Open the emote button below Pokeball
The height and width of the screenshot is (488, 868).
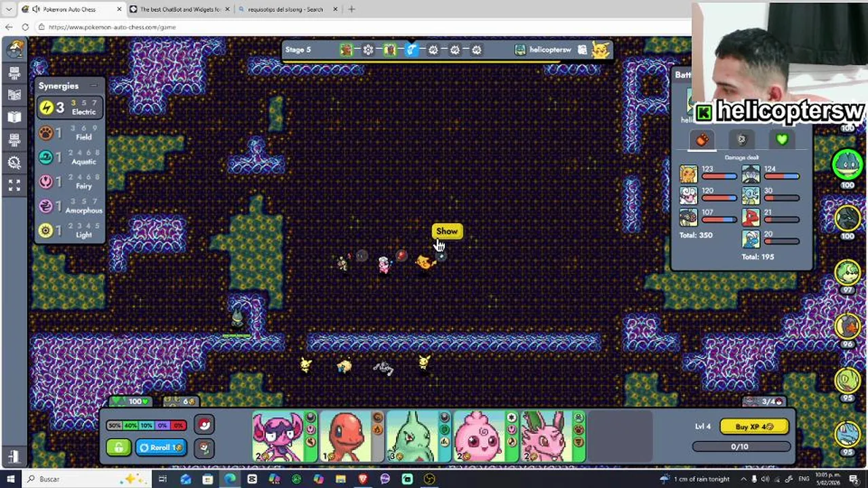point(203,447)
